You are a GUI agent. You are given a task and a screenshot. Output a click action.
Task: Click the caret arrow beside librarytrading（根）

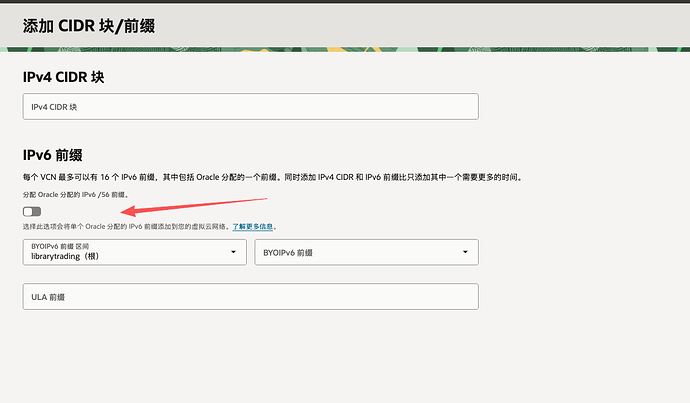click(x=234, y=252)
